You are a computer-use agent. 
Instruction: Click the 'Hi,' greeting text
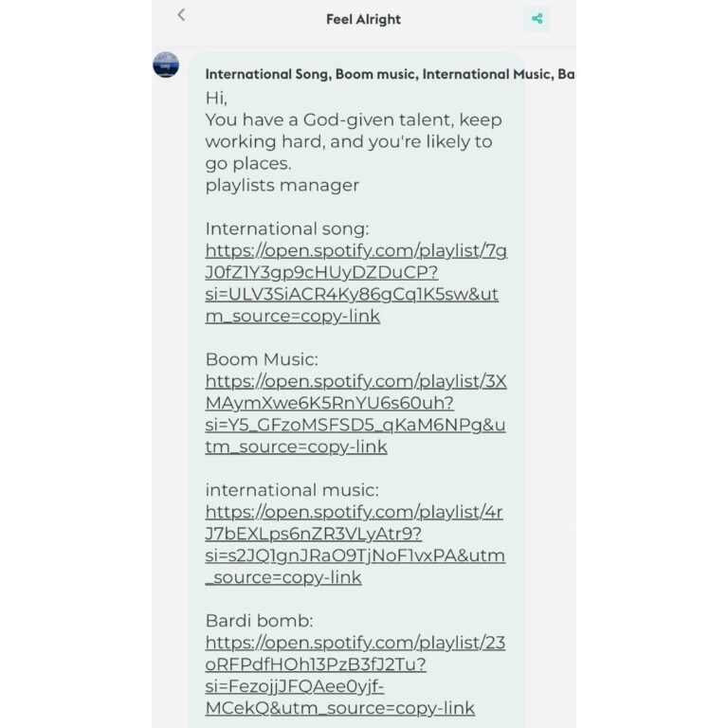click(x=216, y=99)
